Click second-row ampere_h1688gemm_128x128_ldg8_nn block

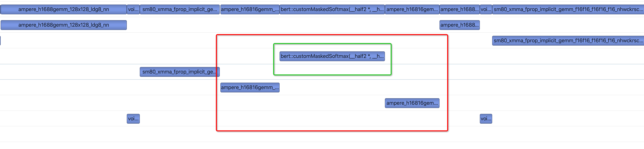click(x=64, y=25)
